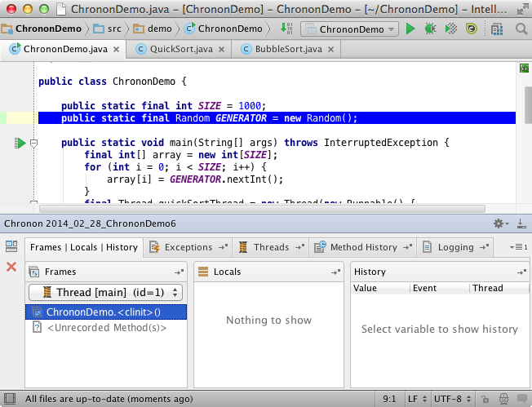Image resolution: width=532 pixels, height=407 pixels.
Task: Toggle the read-only lock icon
Action: click(x=485, y=399)
